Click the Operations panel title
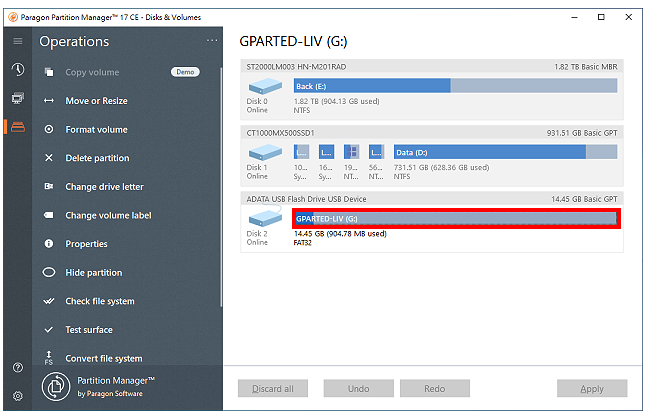The image size is (651, 418). [74, 42]
